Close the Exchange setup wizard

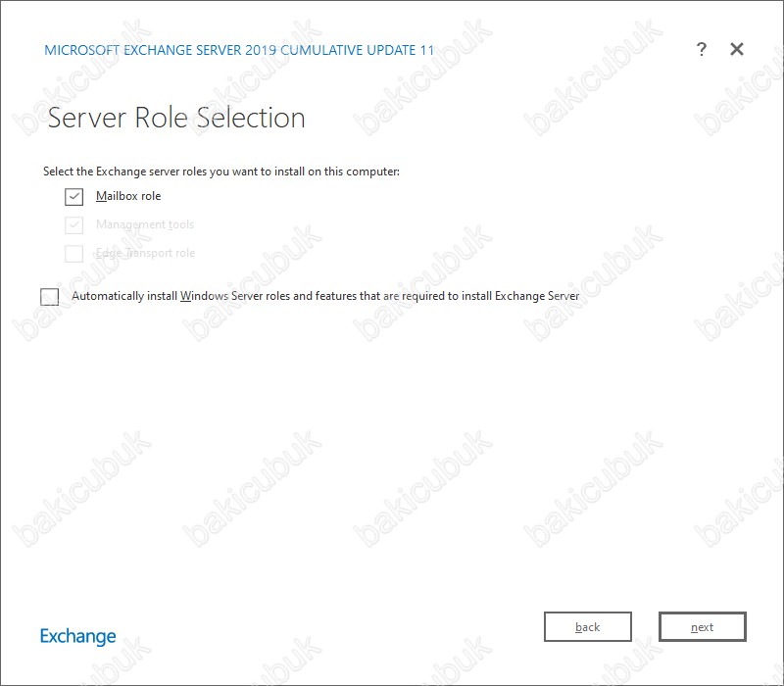[737, 49]
